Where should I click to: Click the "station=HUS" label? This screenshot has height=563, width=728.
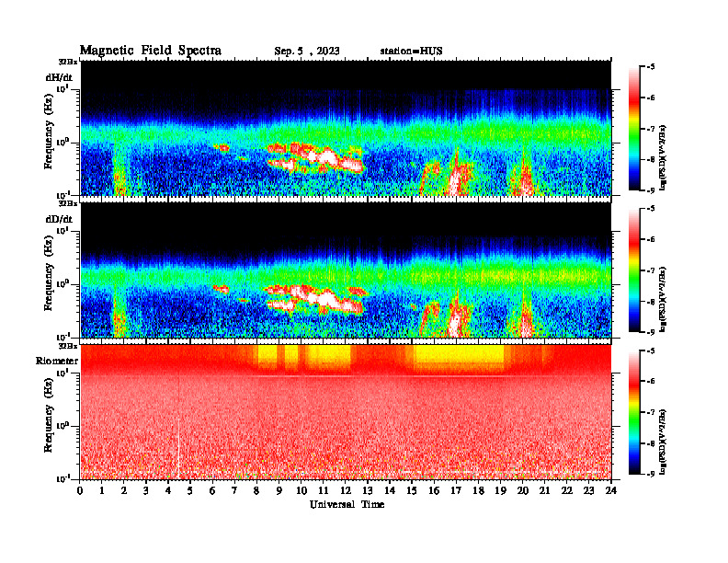click(x=411, y=52)
